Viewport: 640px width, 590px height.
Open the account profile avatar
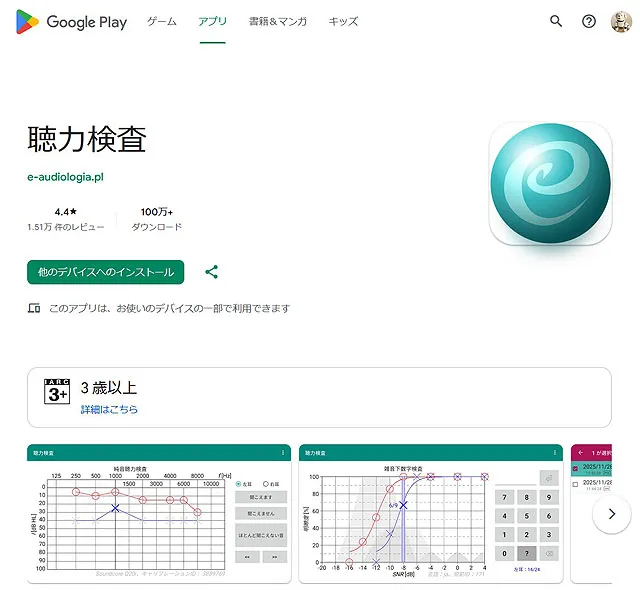[621, 22]
